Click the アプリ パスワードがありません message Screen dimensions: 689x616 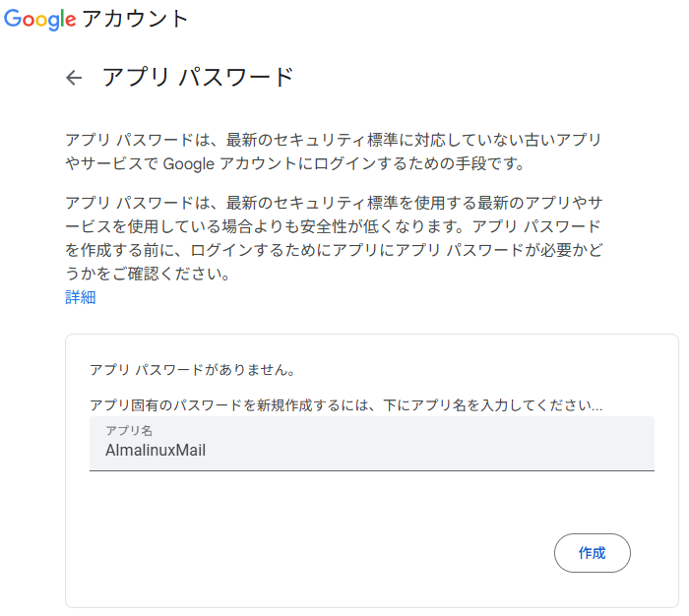coord(192,370)
